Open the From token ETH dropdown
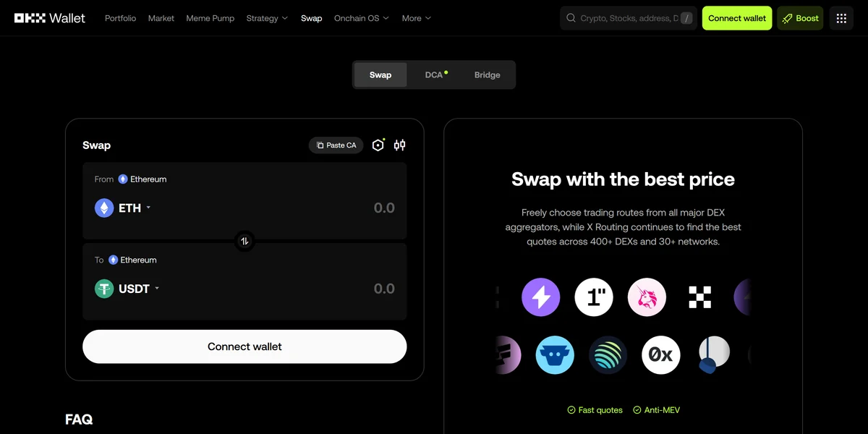This screenshot has width=868, height=434. [123, 208]
